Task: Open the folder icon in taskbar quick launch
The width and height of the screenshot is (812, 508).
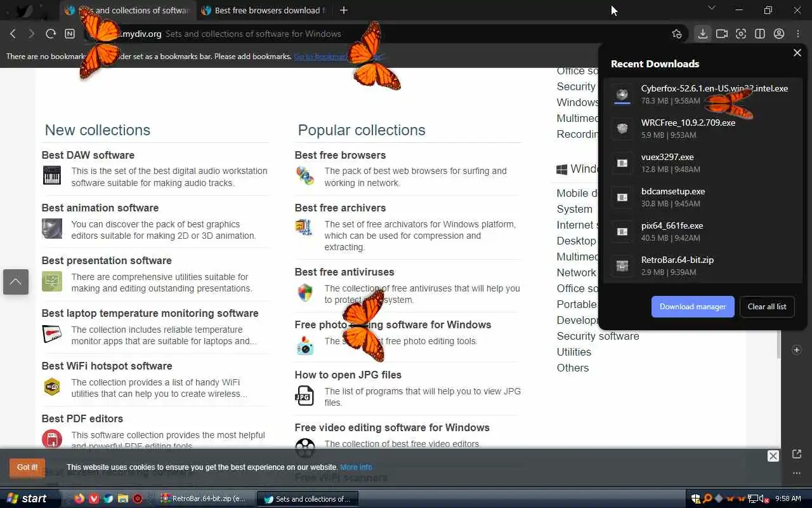Action: point(123,499)
